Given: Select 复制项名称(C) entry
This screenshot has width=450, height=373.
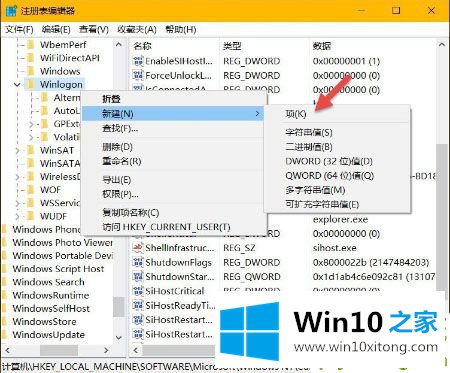Looking at the screenshot, I should click(x=130, y=213).
